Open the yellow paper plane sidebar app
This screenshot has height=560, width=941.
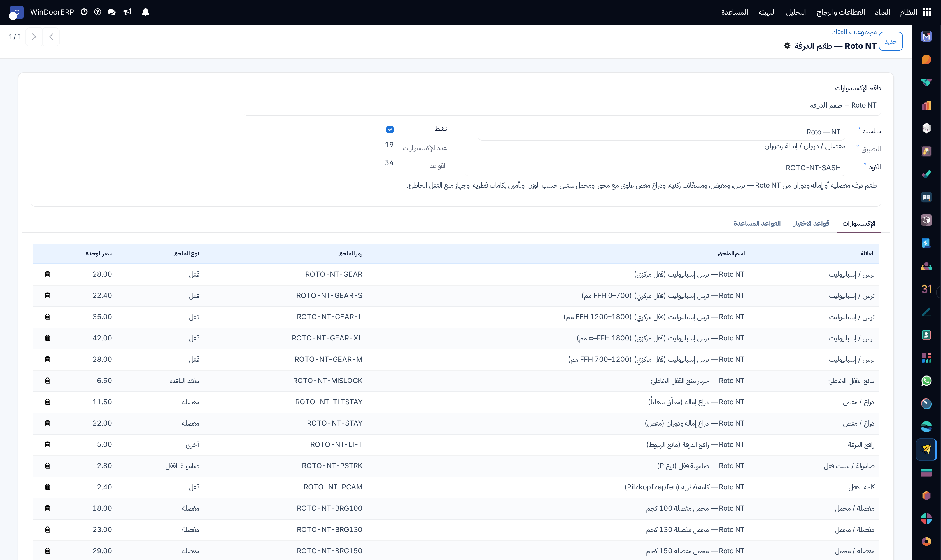926,449
